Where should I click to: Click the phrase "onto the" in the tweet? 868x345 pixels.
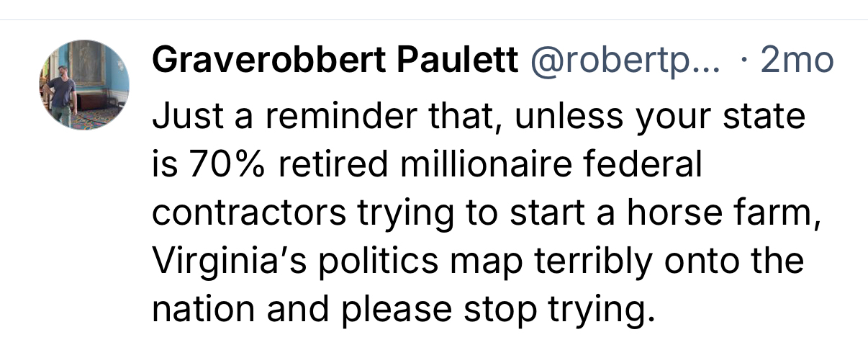coord(731,261)
